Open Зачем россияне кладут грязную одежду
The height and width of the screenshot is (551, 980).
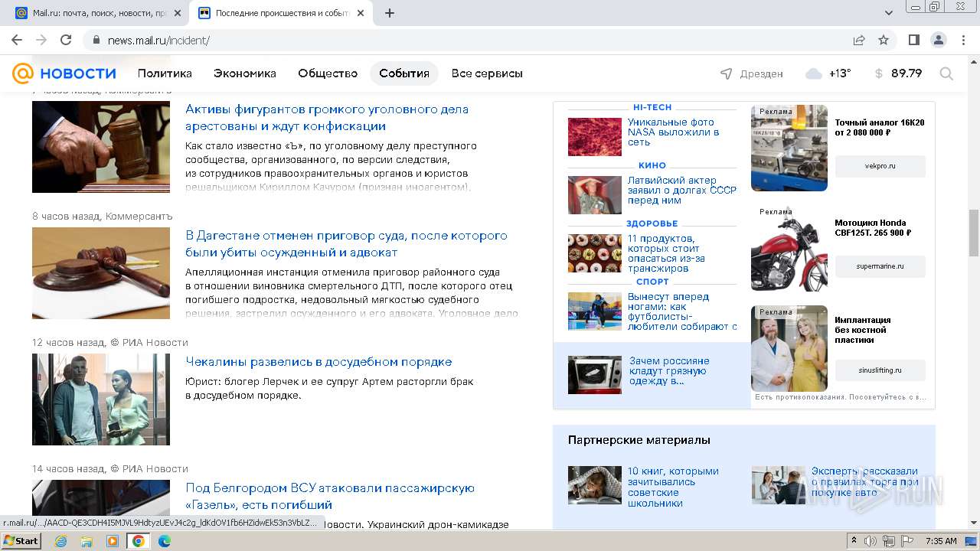click(669, 370)
